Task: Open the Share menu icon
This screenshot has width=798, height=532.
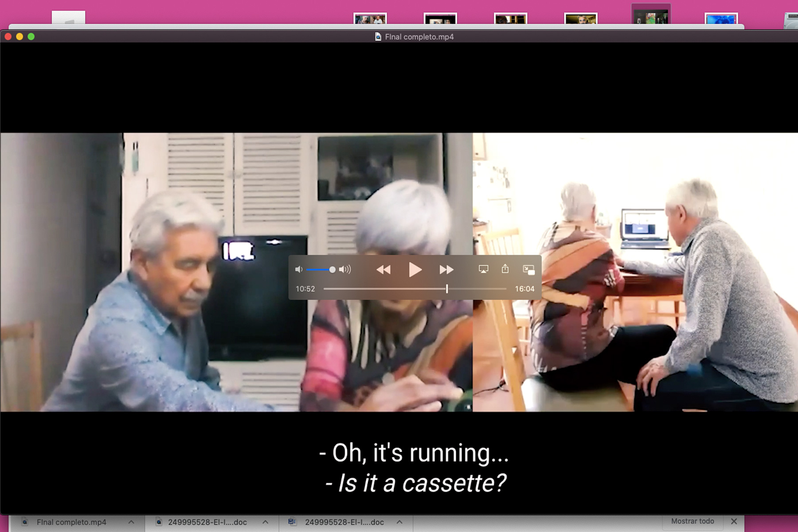Action: point(505,268)
